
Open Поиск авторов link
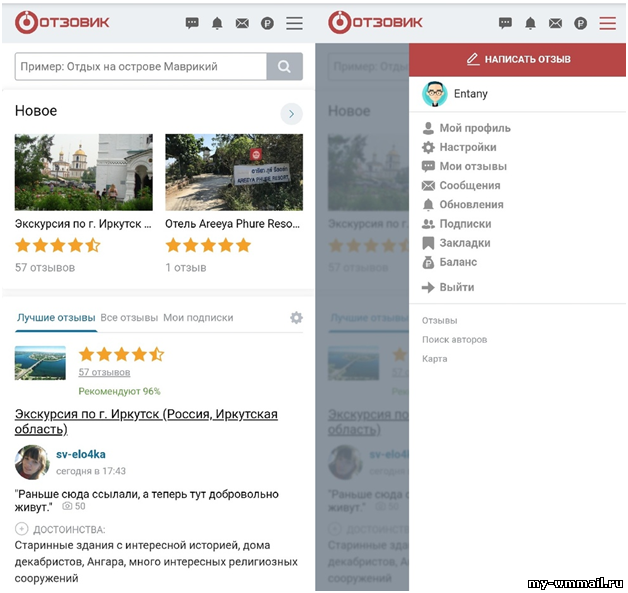[455, 340]
